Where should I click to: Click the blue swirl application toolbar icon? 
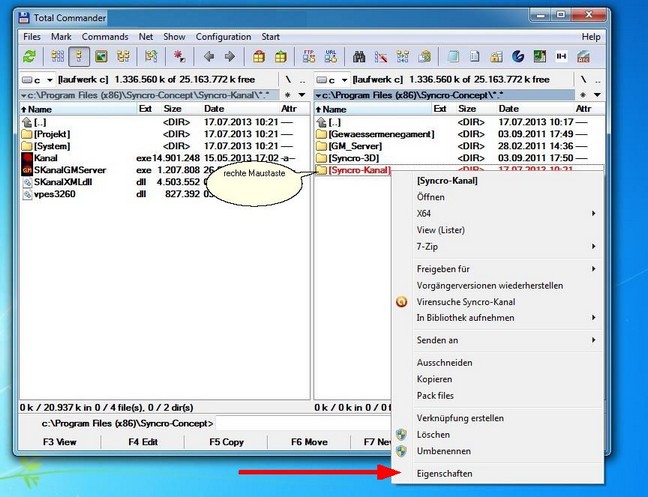point(518,56)
